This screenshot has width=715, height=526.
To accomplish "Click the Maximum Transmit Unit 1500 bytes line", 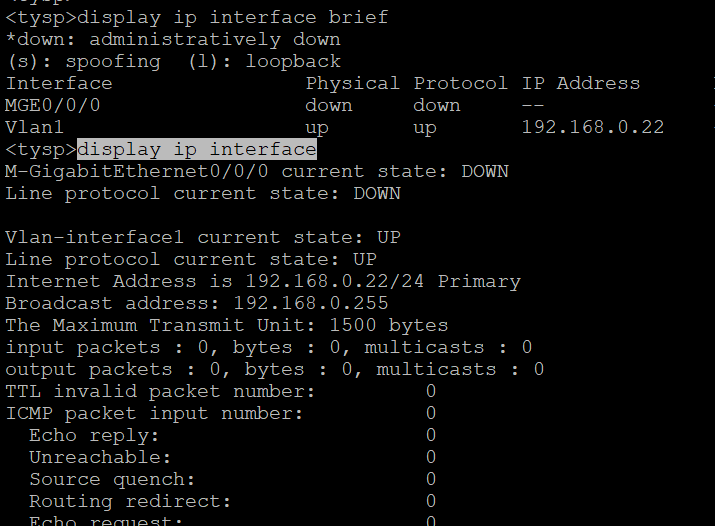I will click(x=226, y=326).
